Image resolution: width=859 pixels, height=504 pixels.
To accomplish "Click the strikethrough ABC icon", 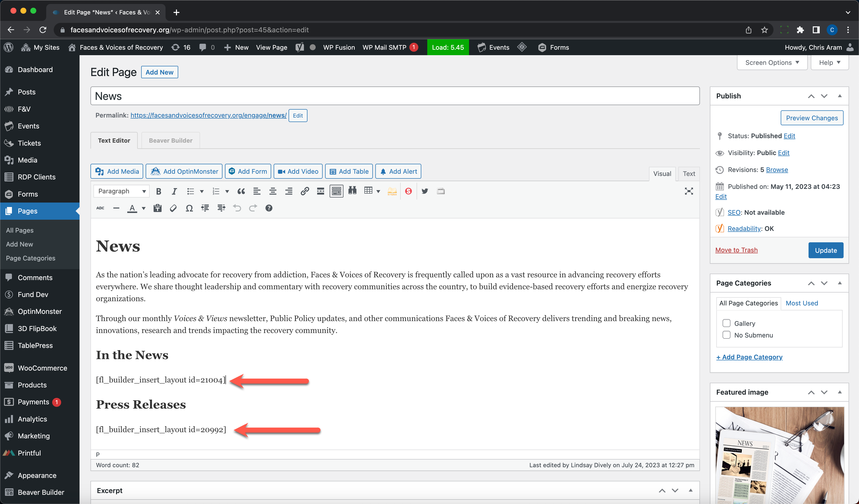I will click(100, 208).
